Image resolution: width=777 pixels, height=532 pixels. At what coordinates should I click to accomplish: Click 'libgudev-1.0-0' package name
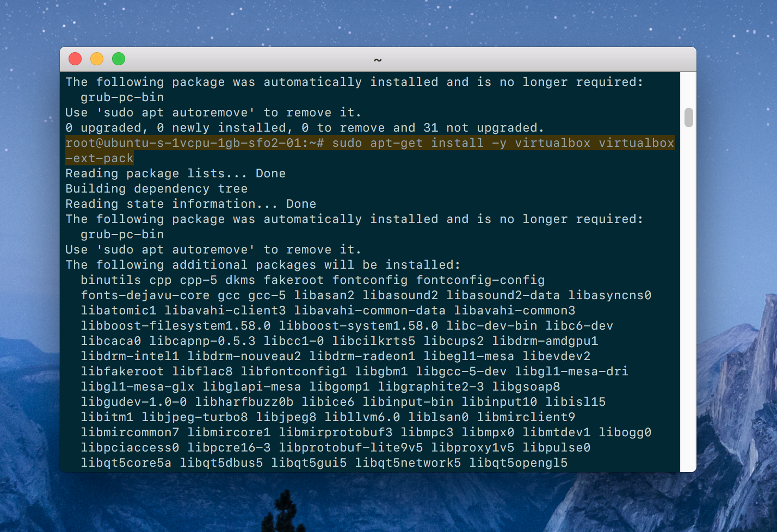pos(134,402)
